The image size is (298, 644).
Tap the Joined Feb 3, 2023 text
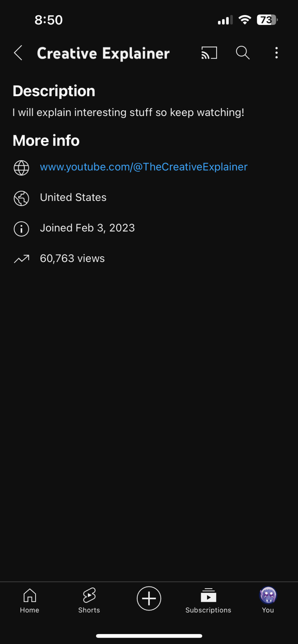[87, 228]
